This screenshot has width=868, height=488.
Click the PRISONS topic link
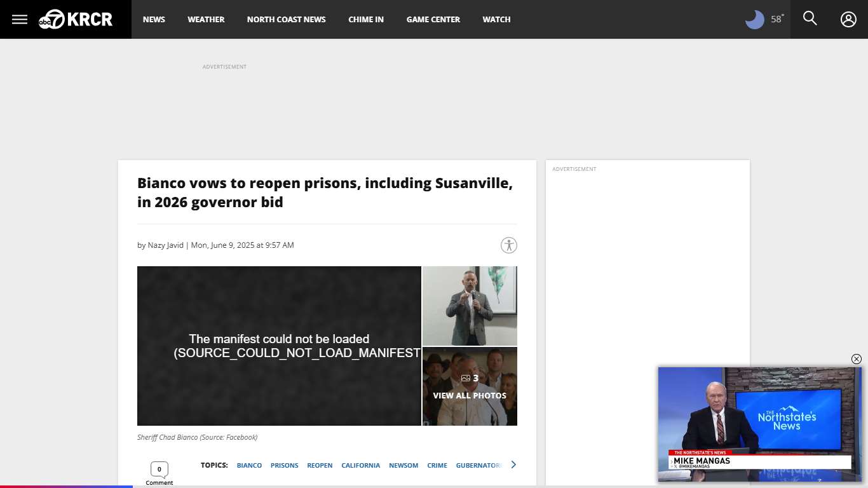pyautogui.click(x=284, y=465)
